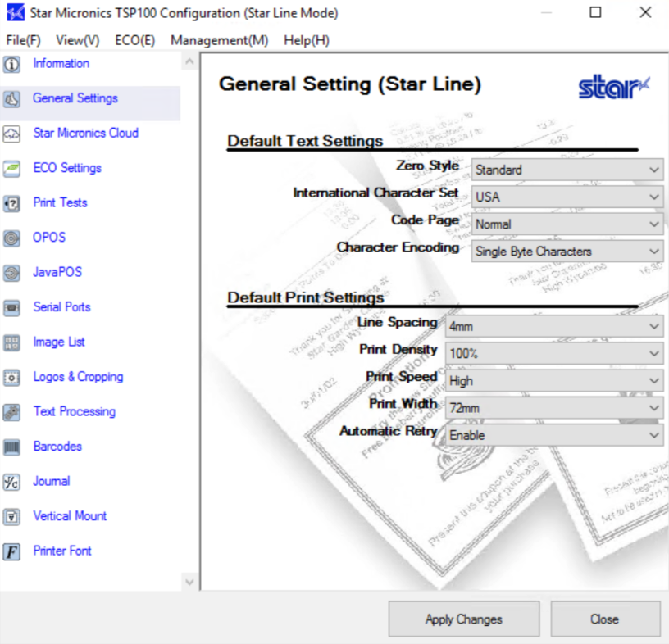Open the View(V) menu
This screenshot has width=669, height=644.
click(78, 40)
